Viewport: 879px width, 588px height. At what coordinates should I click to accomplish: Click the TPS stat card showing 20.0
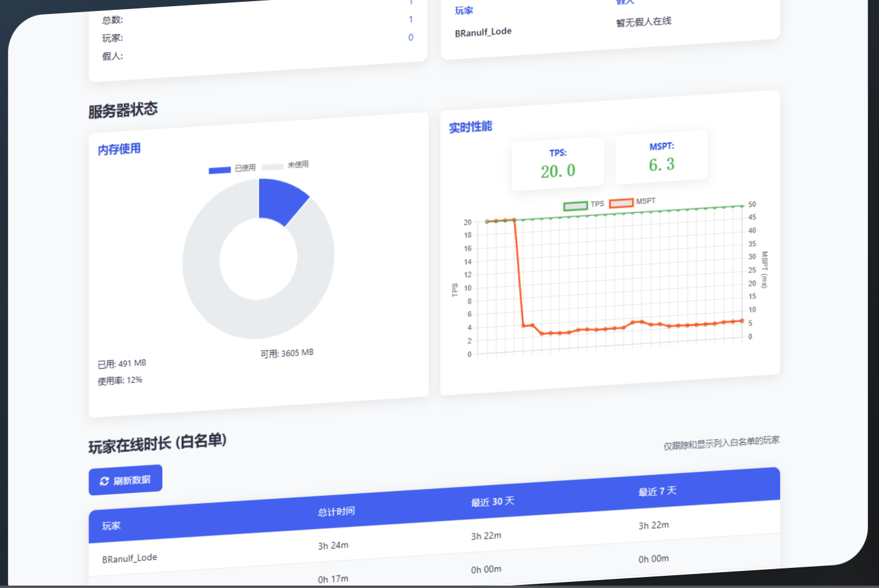pyautogui.click(x=558, y=162)
